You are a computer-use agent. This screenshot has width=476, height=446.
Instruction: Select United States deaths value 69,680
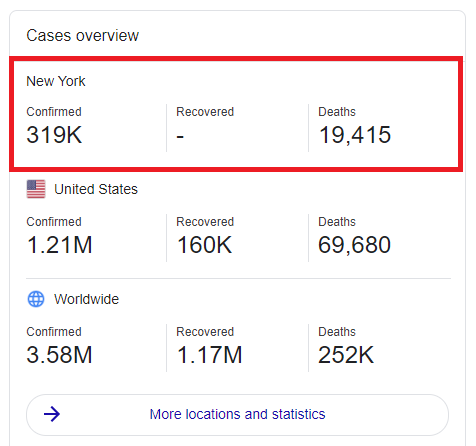pos(354,245)
